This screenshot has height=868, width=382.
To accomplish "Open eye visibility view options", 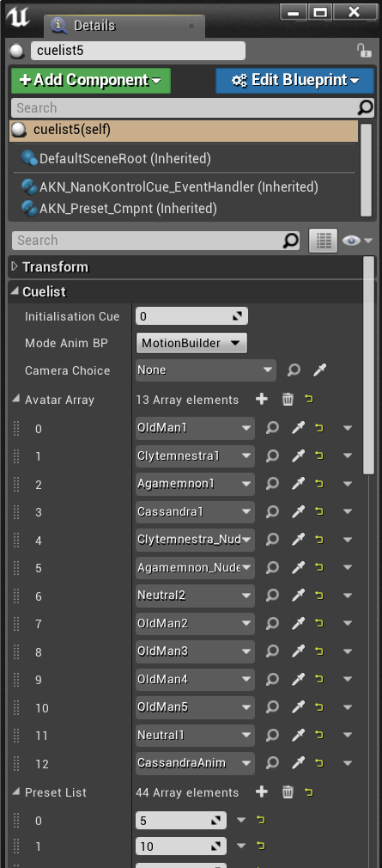I will tap(357, 241).
